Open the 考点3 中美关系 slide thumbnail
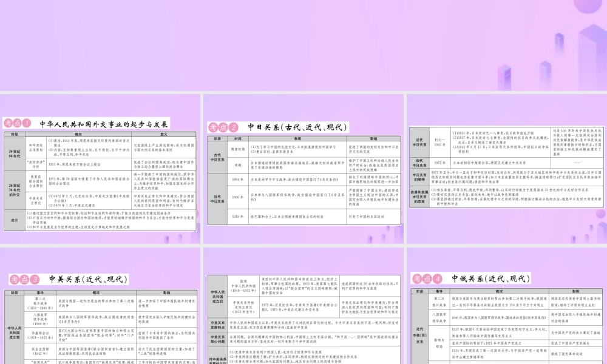The height and width of the screenshot is (364, 607). click(100, 306)
